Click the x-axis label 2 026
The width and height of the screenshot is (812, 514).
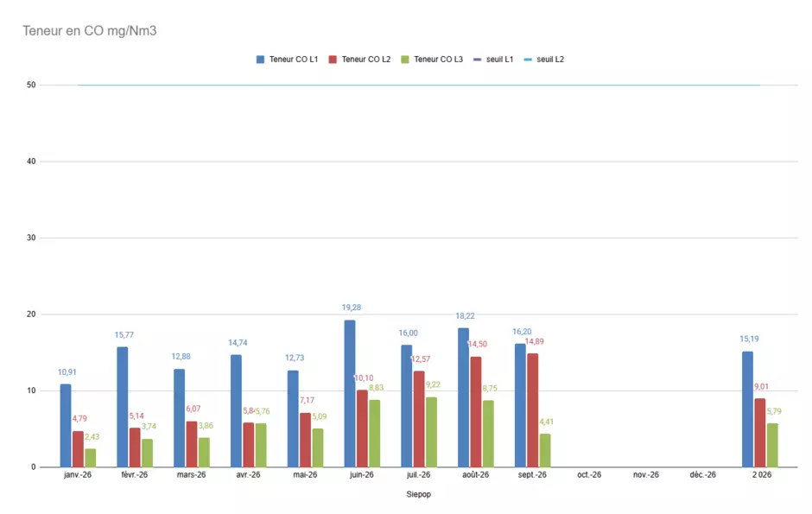(762, 474)
